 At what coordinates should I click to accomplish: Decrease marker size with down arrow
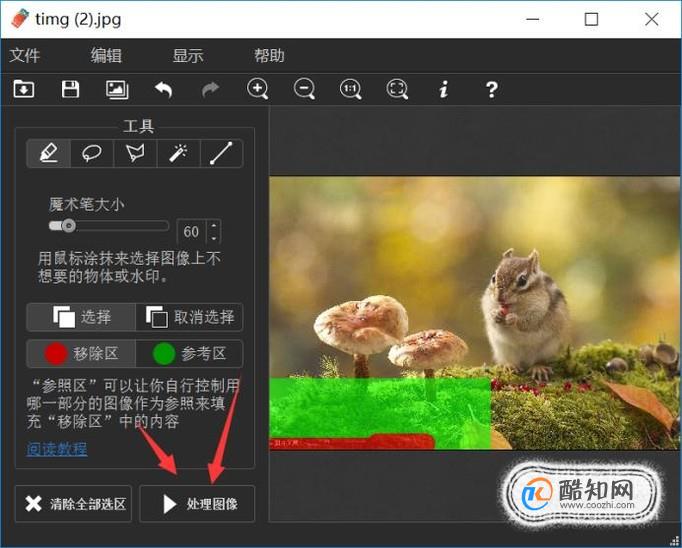[214, 238]
